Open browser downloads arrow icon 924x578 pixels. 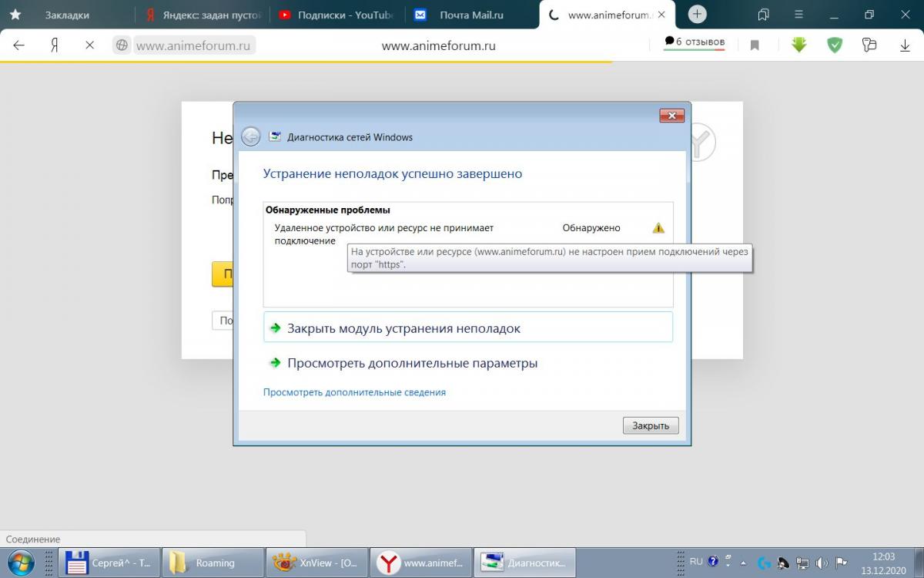click(905, 45)
